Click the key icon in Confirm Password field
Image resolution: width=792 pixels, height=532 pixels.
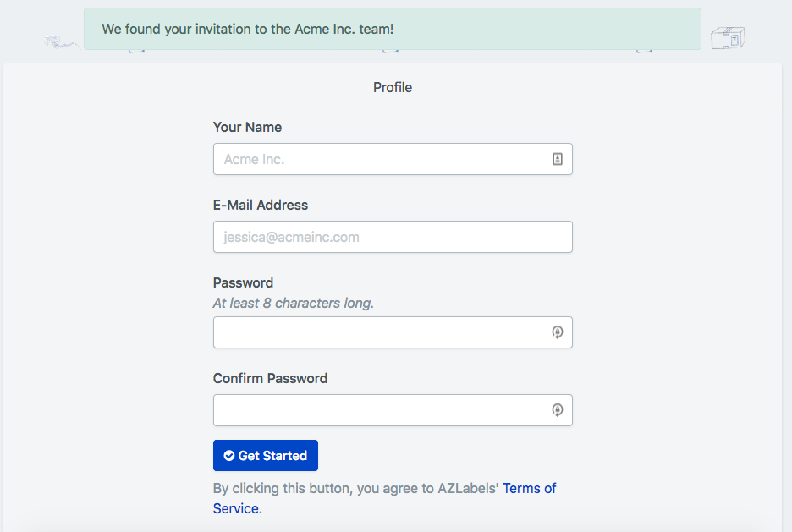pyautogui.click(x=558, y=410)
